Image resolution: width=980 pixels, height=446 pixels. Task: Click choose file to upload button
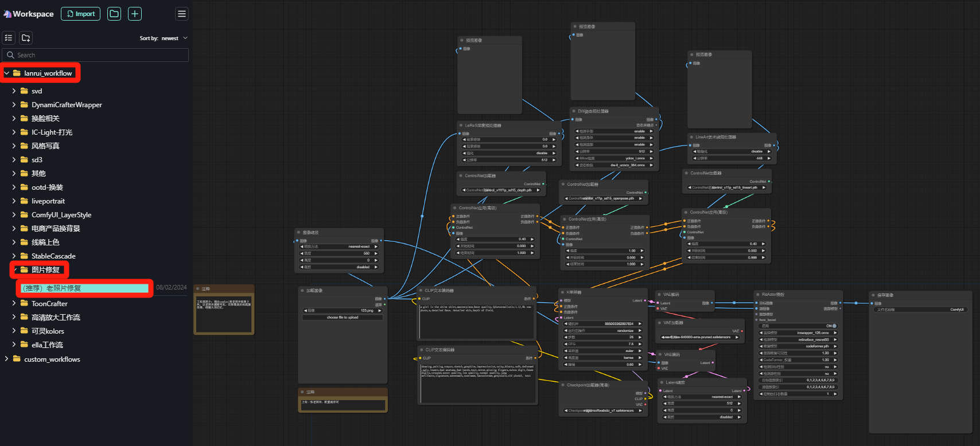coord(343,317)
